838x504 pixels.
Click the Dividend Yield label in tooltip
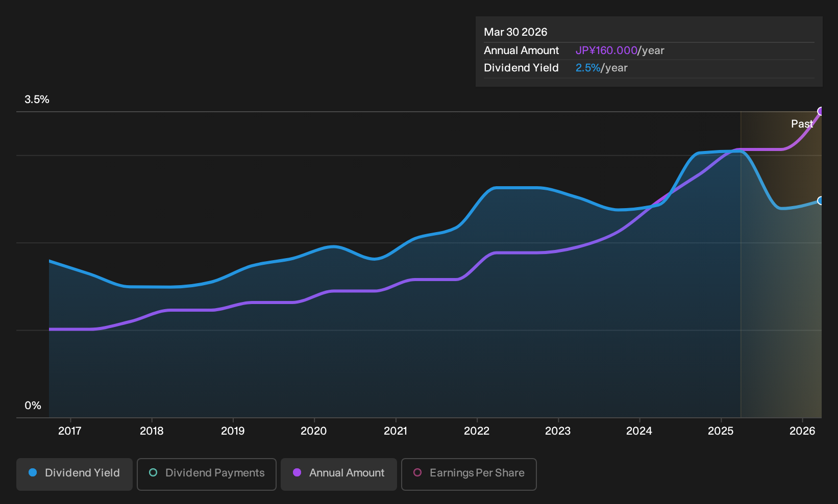coord(521,68)
